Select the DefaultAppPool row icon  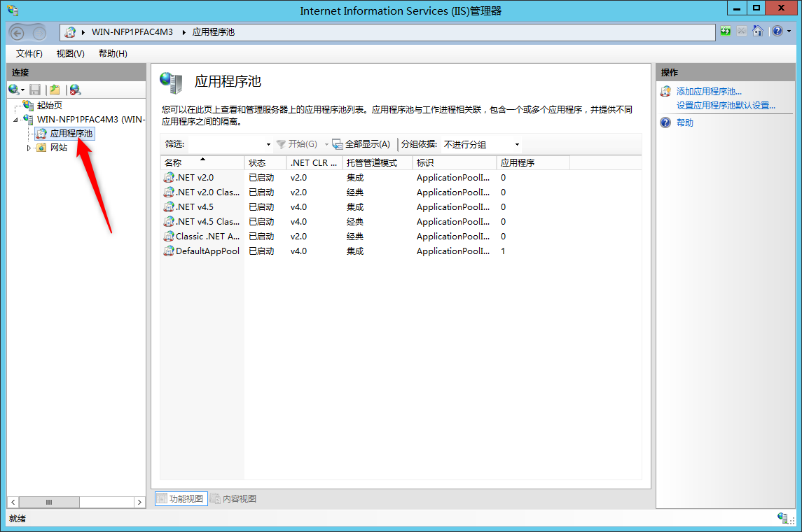[x=168, y=251]
